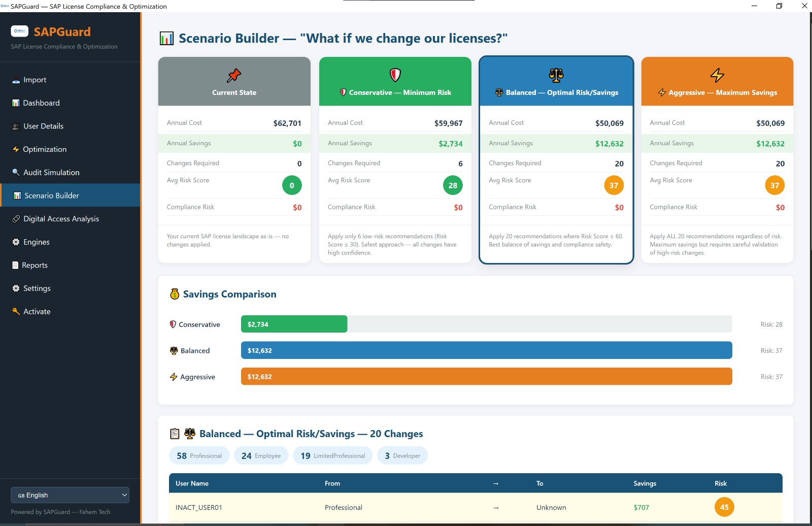The height and width of the screenshot is (526, 812).
Task: Go to Dashboard in the sidebar
Action: tap(70, 103)
